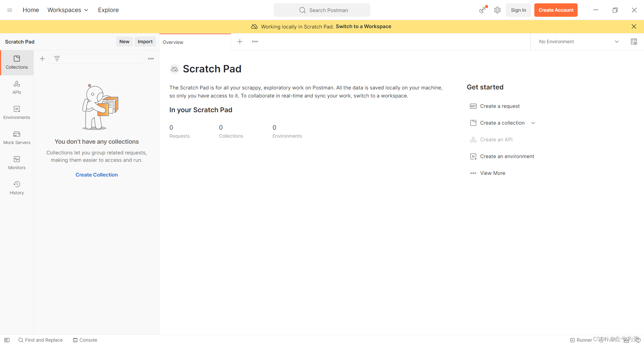
Task: Expand the Workspaces dropdown
Action: [x=68, y=10]
